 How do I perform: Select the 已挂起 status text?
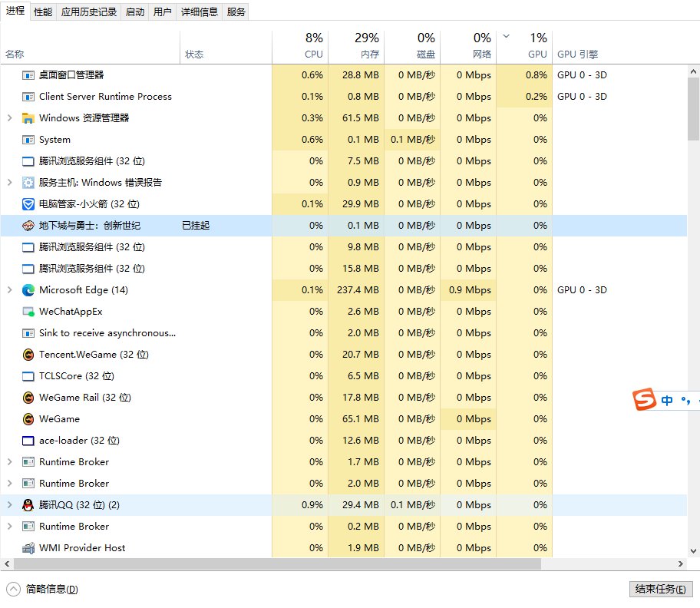[196, 226]
